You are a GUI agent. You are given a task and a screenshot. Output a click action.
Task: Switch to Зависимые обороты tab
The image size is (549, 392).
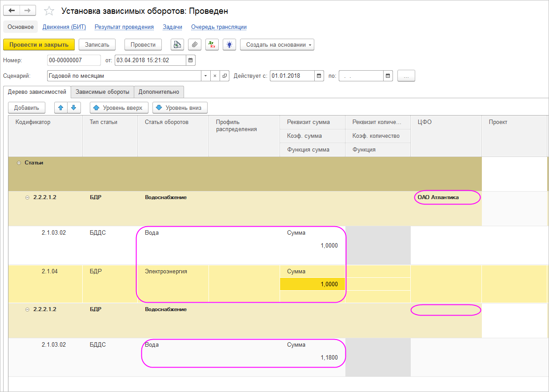[x=102, y=92]
